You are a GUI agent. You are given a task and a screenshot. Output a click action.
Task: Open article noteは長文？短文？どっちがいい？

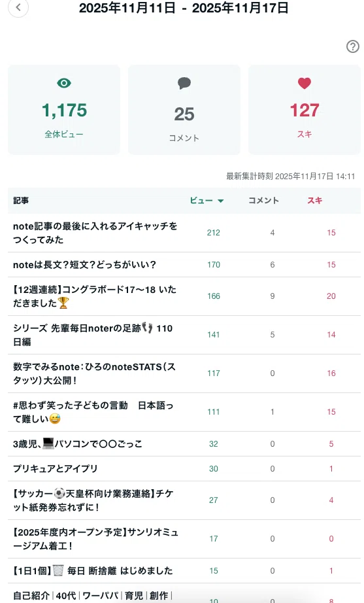84,265
